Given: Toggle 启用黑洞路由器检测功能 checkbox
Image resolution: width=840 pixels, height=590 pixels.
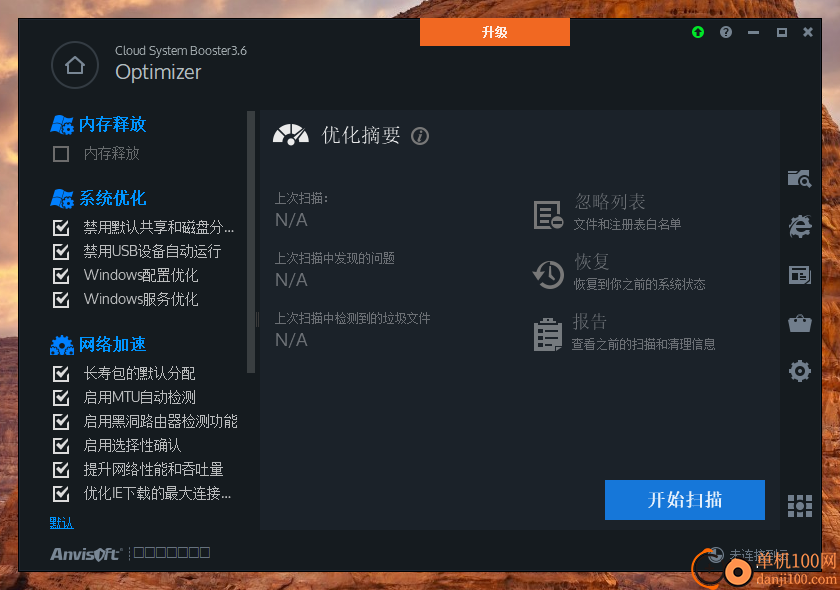Looking at the screenshot, I should pos(61,421).
